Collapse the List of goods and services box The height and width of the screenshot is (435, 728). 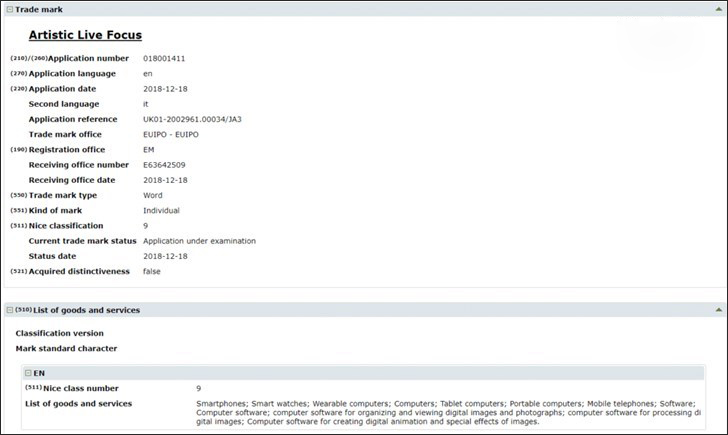(9, 310)
